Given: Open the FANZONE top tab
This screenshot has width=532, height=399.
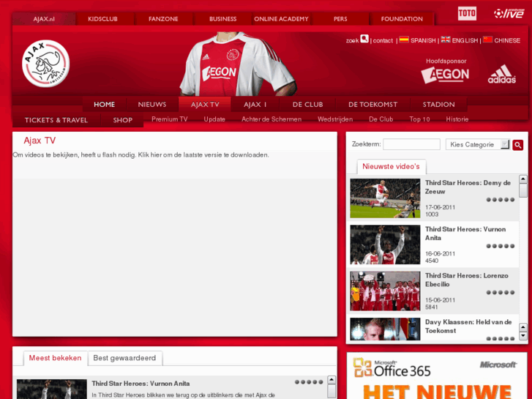Looking at the screenshot, I should coord(163,19).
